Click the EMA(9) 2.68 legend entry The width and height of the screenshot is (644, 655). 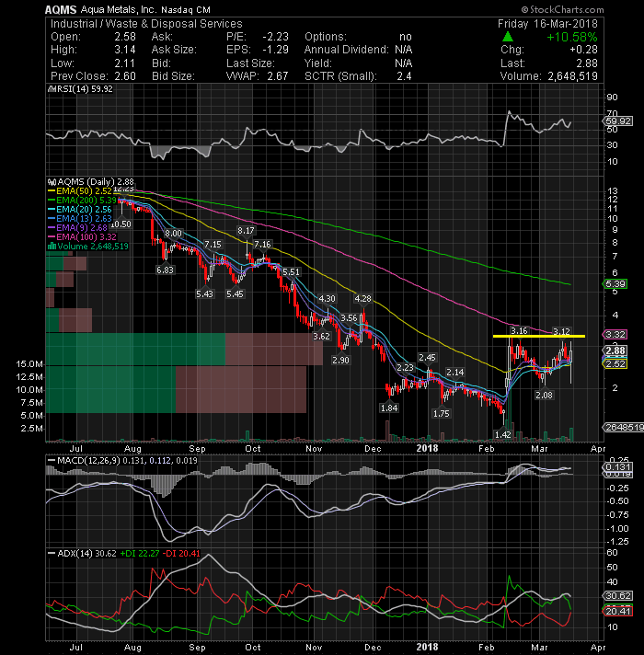click(82, 227)
